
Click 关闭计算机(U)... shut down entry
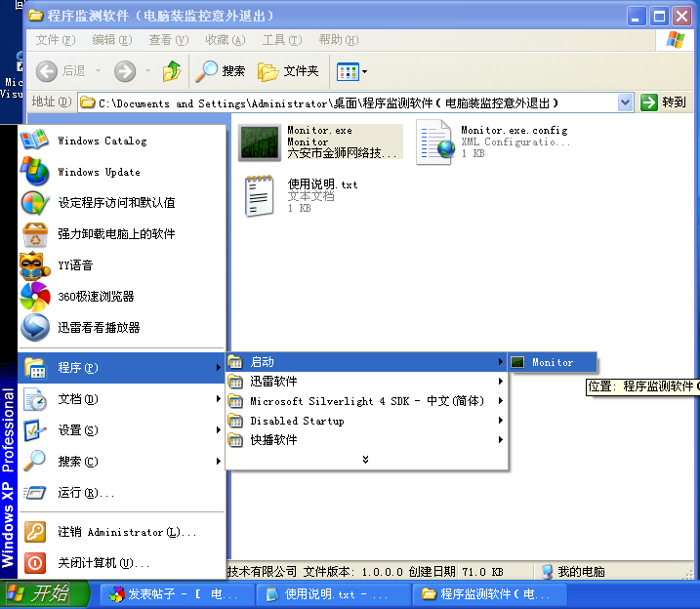[121, 563]
